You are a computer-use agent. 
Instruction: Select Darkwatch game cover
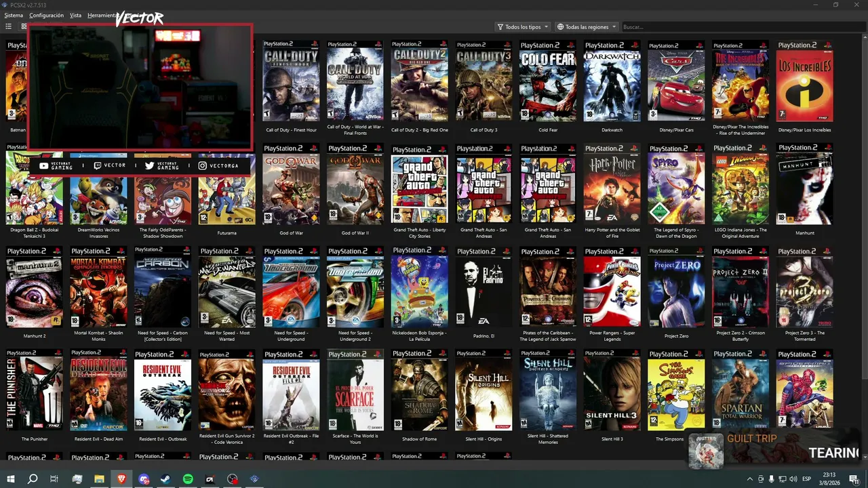(x=612, y=81)
